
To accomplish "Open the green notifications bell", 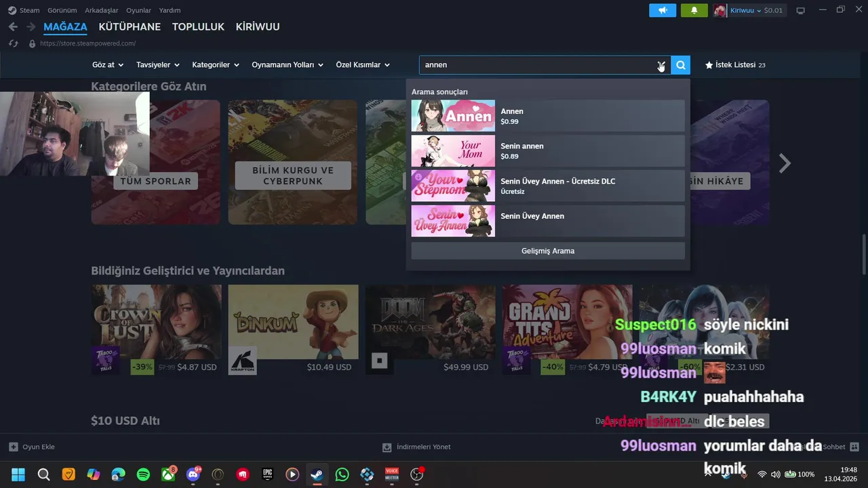I will pos(694,10).
